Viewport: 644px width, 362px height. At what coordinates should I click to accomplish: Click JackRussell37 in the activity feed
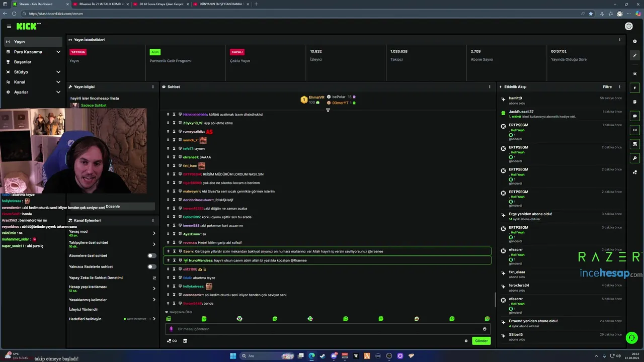click(x=521, y=112)
